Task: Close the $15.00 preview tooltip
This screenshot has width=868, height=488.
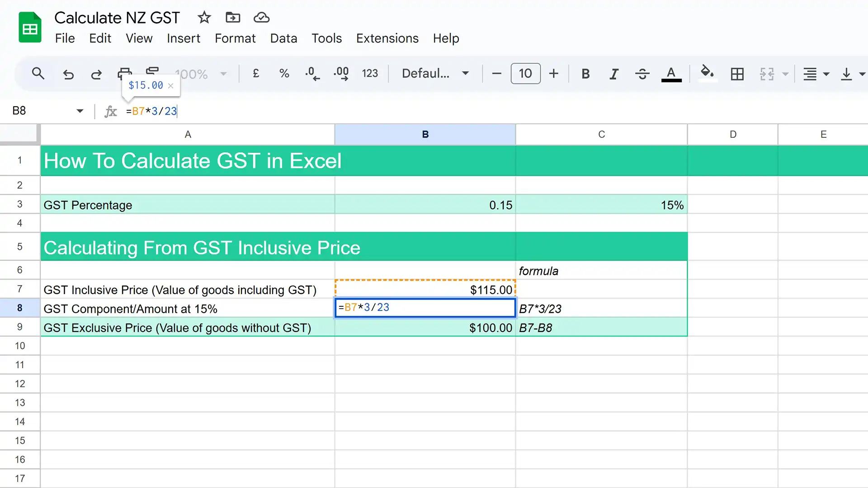Action: [170, 85]
